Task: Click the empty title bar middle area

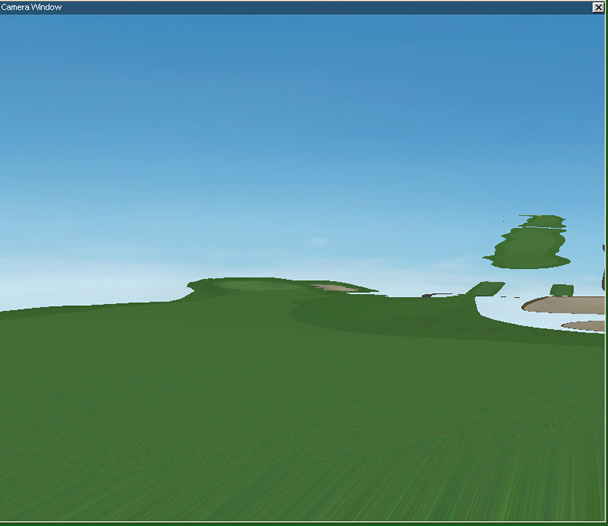Action: pos(300,7)
